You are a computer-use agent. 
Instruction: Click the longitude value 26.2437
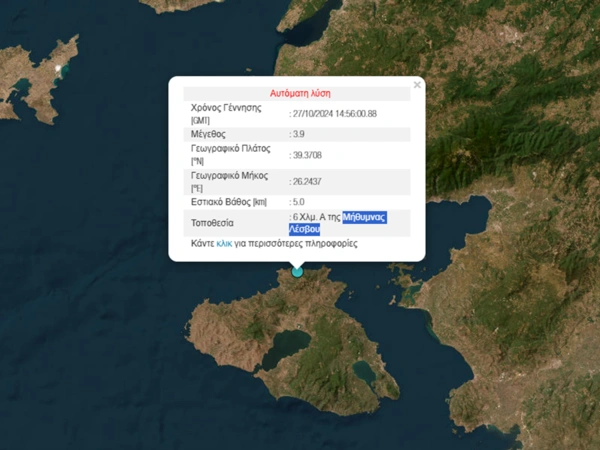pyautogui.click(x=307, y=181)
